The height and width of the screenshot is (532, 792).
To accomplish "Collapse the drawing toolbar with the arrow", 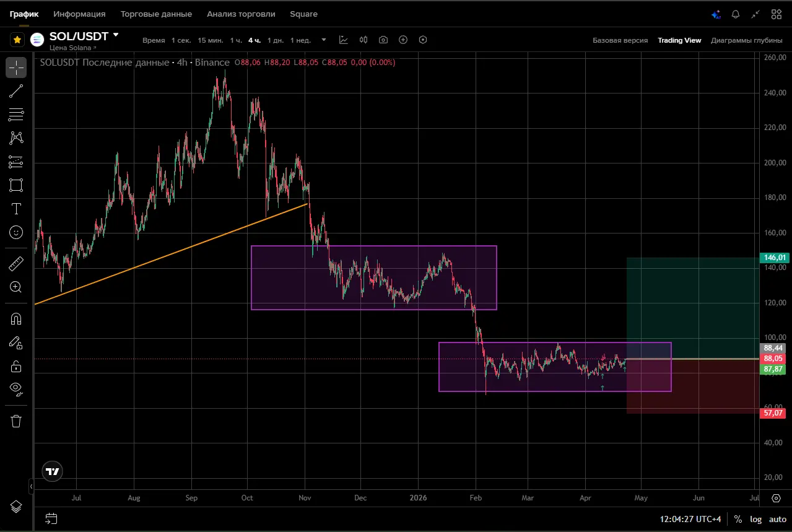I will (31, 487).
